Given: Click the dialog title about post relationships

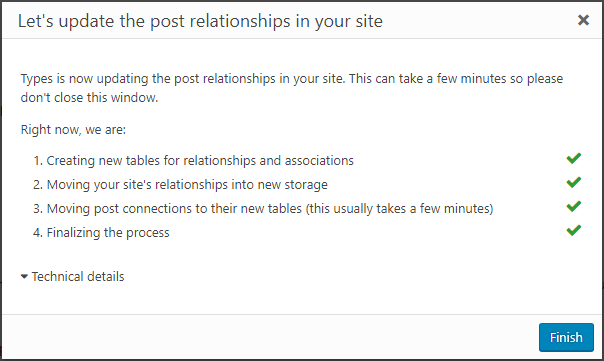Looking at the screenshot, I should pos(200,21).
